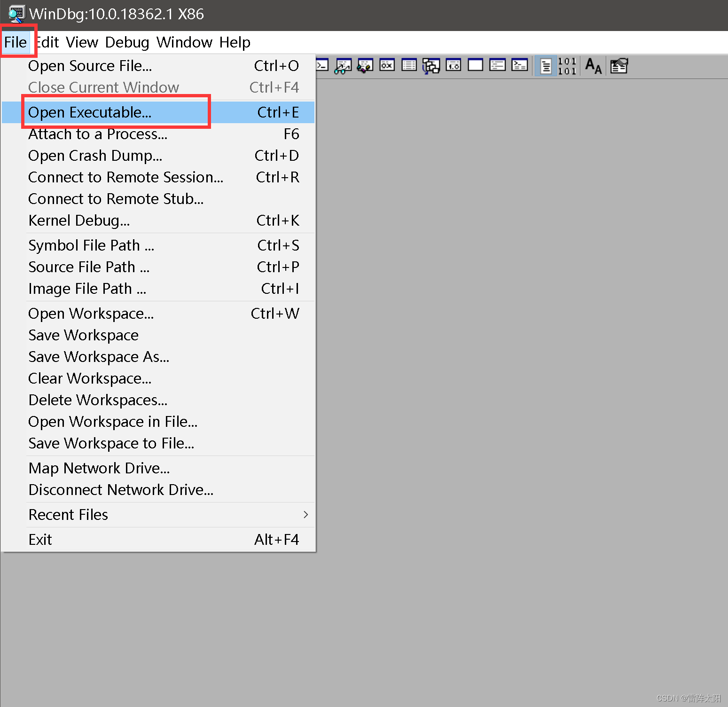Expand the Recent Files submenu
This screenshot has height=707, width=728.
pos(158,515)
